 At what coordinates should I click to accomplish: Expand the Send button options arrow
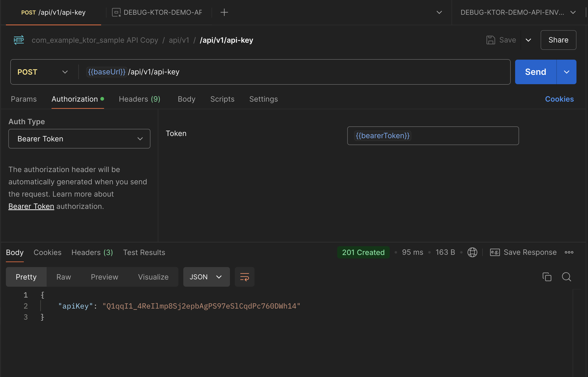point(566,72)
